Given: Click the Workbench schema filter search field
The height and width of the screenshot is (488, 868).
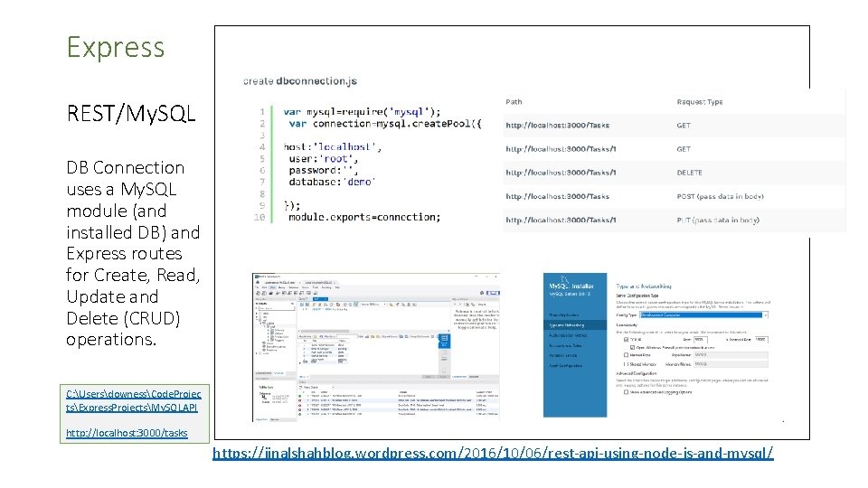Looking at the screenshot, I should coord(275,308).
